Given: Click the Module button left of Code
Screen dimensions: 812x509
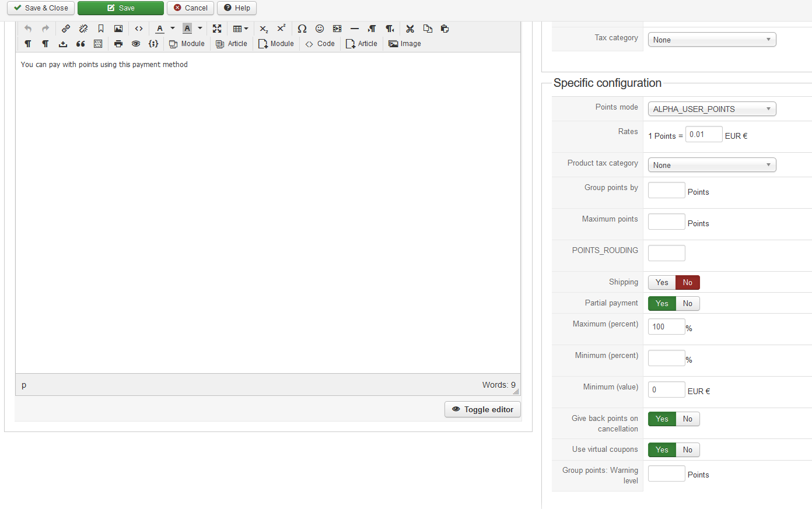Looking at the screenshot, I should tap(276, 44).
